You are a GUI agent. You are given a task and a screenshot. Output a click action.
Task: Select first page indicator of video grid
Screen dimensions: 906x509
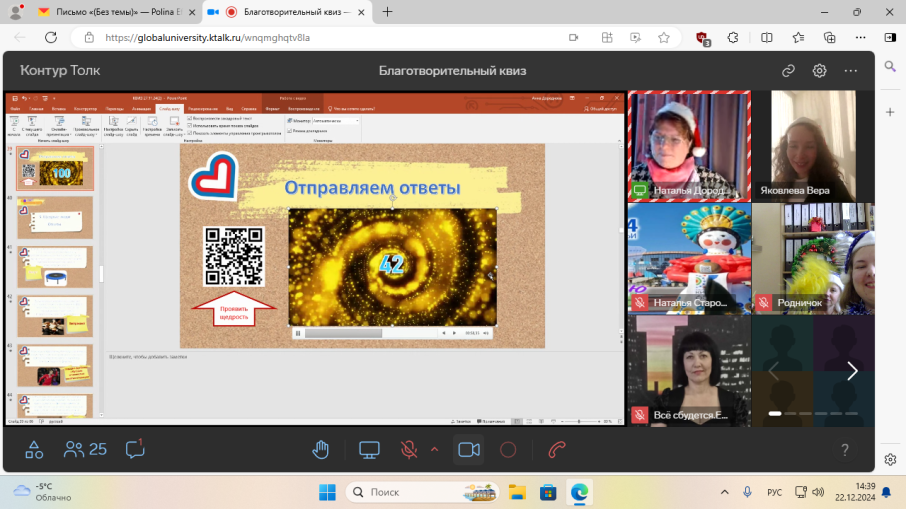pos(775,414)
